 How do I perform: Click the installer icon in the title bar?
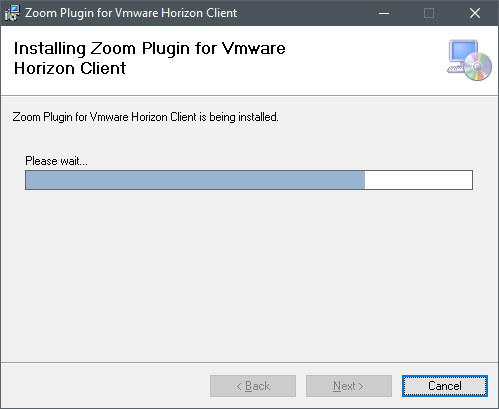pyautogui.click(x=12, y=13)
